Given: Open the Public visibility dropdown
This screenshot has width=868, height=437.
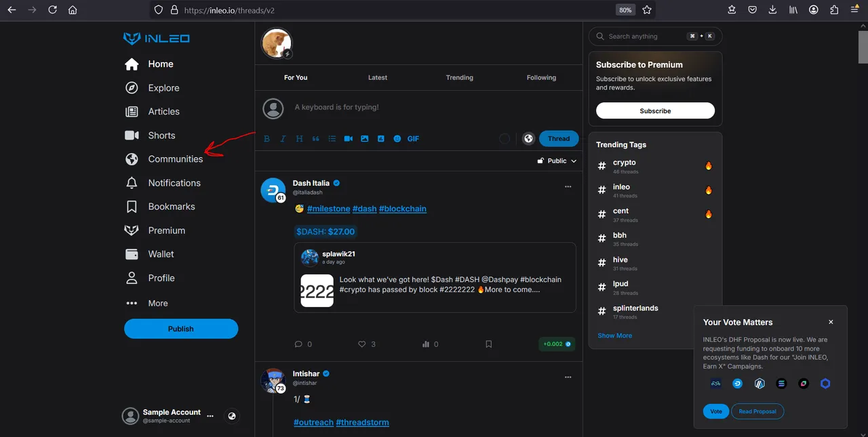Looking at the screenshot, I should tap(557, 161).
